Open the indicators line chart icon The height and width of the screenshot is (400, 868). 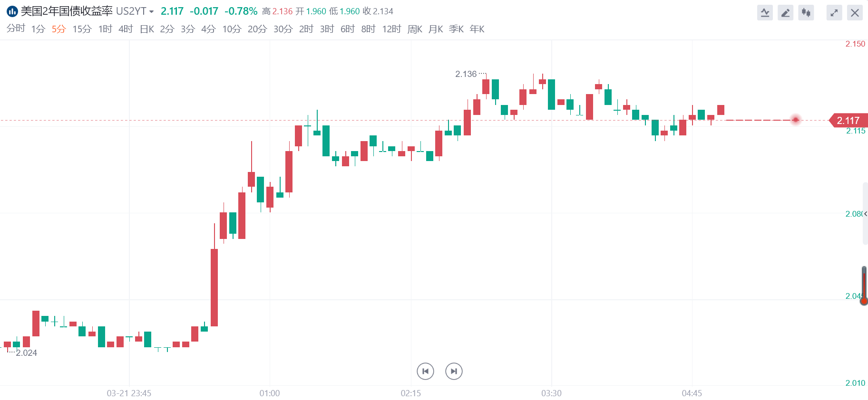click(765, 13)
